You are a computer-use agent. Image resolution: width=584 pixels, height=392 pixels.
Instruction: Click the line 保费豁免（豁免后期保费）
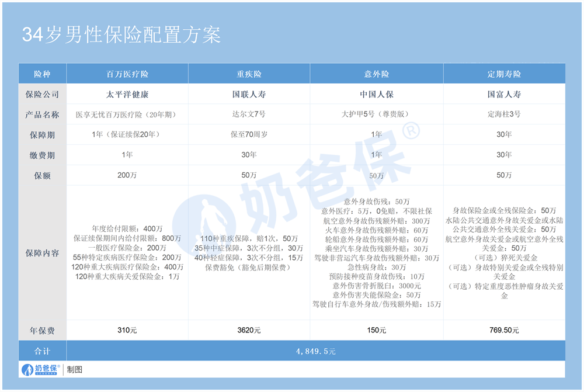tap(249, 267)
